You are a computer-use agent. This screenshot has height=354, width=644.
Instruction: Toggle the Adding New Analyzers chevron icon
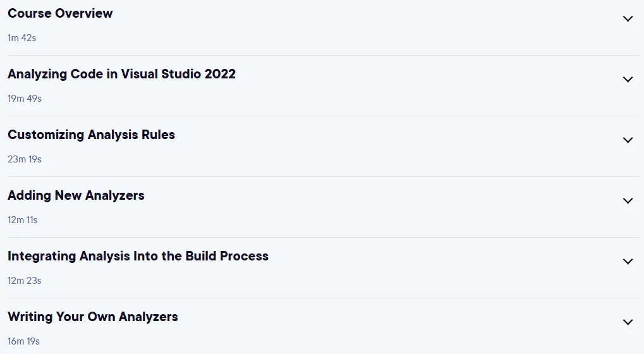pyautogui.click(x=628, y=201)
